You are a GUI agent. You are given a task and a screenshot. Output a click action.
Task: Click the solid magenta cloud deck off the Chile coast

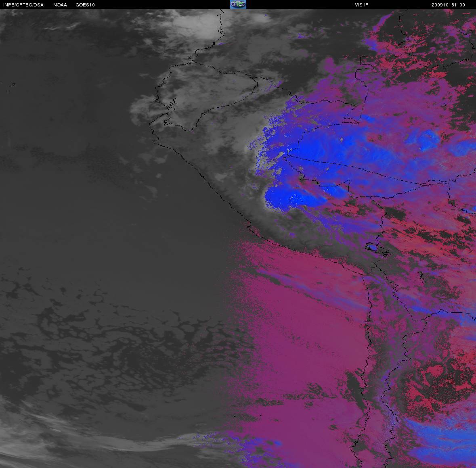(x=299, y=323)
